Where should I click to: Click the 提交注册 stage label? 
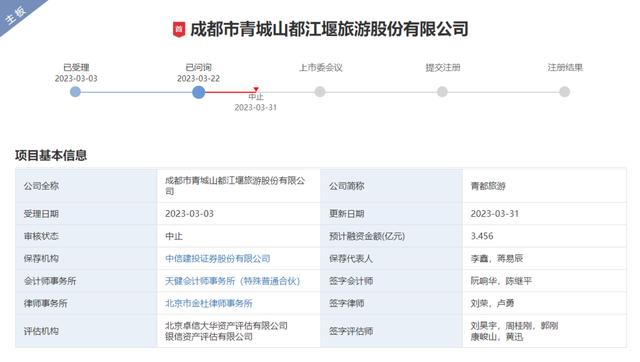(x=443, y=67)
